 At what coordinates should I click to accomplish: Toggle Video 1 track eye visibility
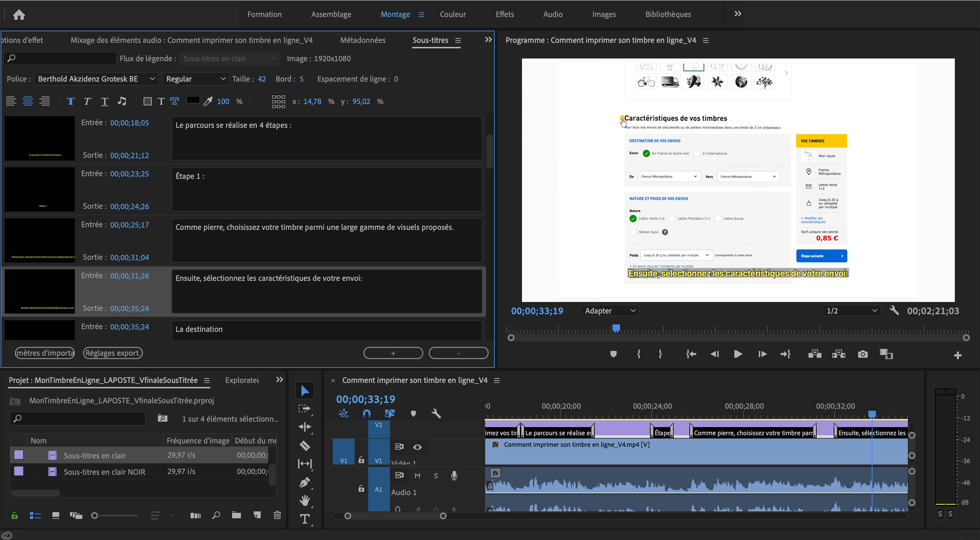tap(417, 447)
